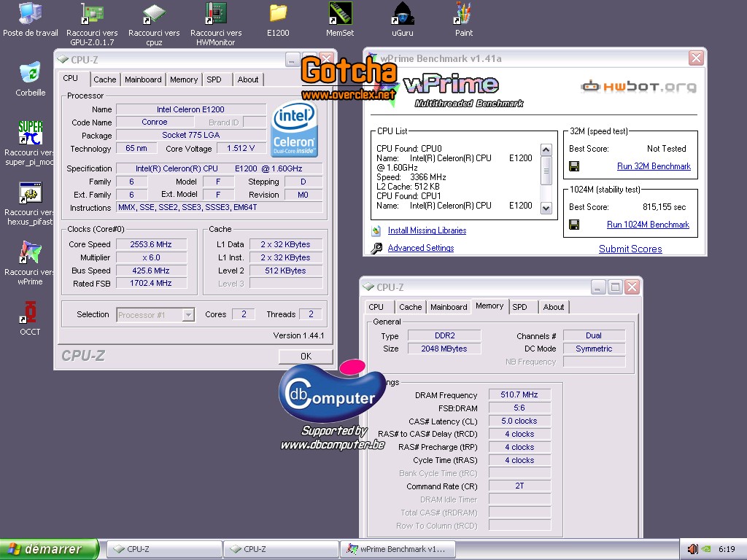Image resolution: width=747 pixels, height=560 pixels.
Task: Click the save icon under 32M speed test
Action: (x=574, y=166)
